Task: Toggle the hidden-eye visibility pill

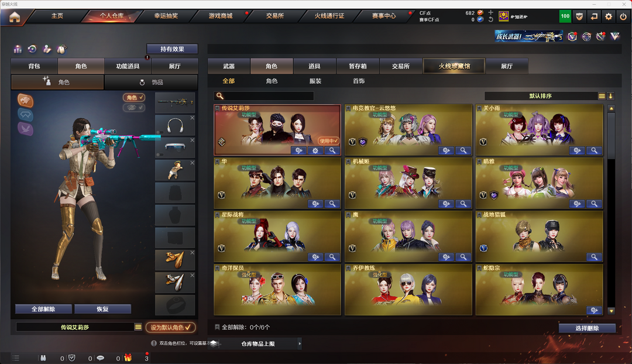Action: tap(134, 108)
